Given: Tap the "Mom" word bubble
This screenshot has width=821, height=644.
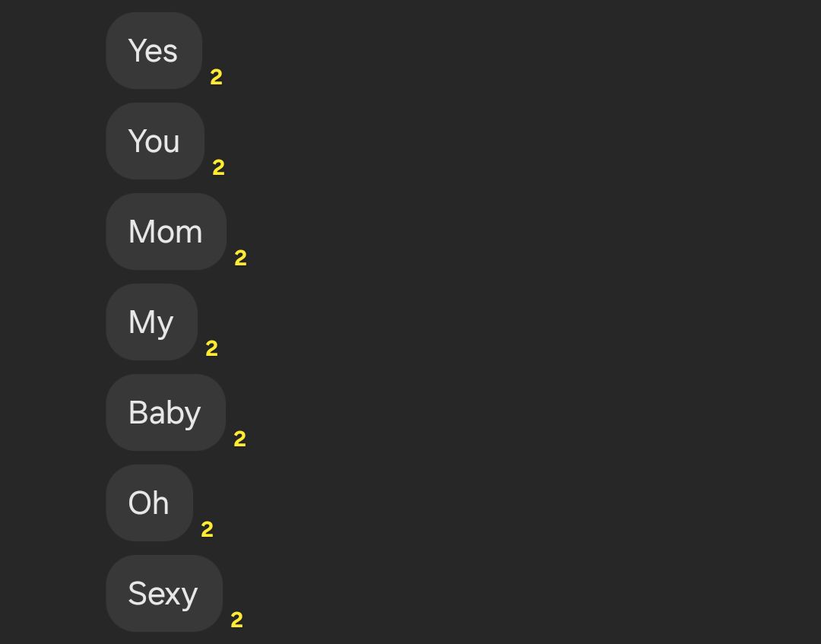Looking at the screenshot, I should tap(166, 232).
